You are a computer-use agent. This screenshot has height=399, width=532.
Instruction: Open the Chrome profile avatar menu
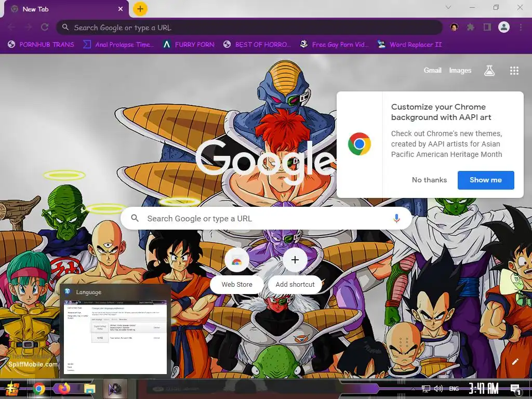[504, 27]
